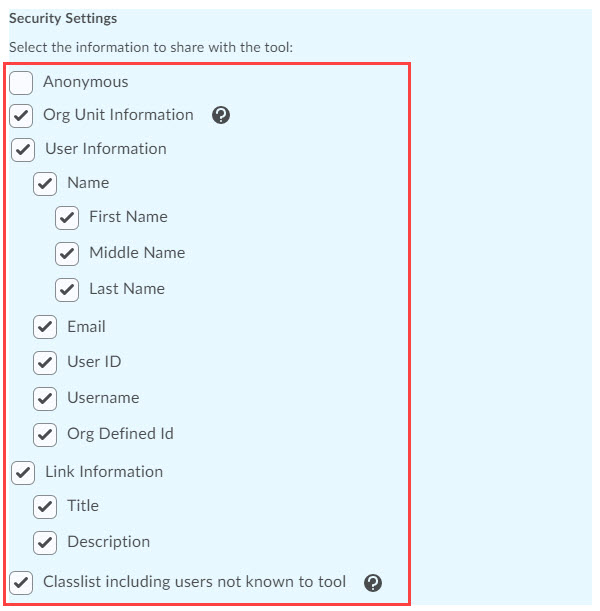Image resolution: width=600 pixels, height=611 pixels.
Task: Uncheck the Name checkbox
Action: [45, 184]
